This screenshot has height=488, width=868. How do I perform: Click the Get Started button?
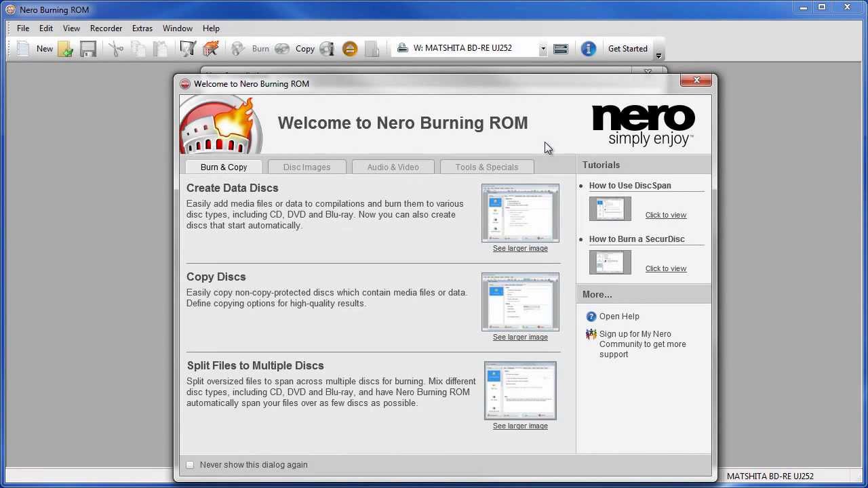(x=628, y=49)
